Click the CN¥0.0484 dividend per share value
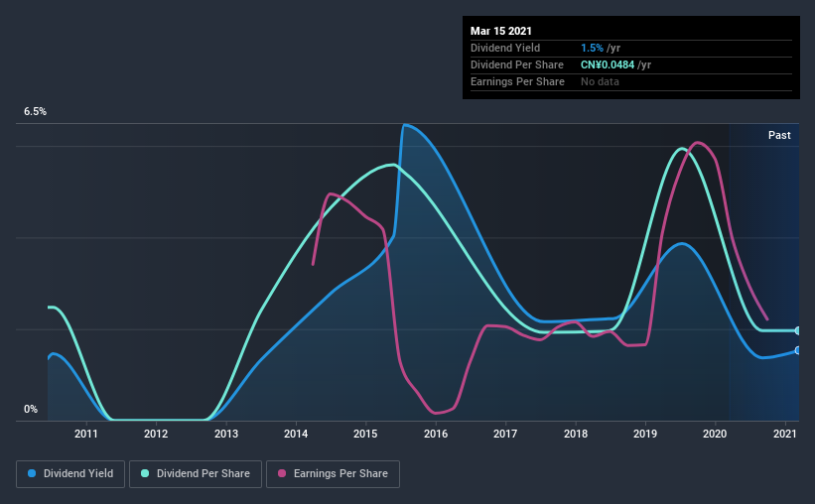The image size is (815, 504). pyautogui.click(x=608, y=64)
